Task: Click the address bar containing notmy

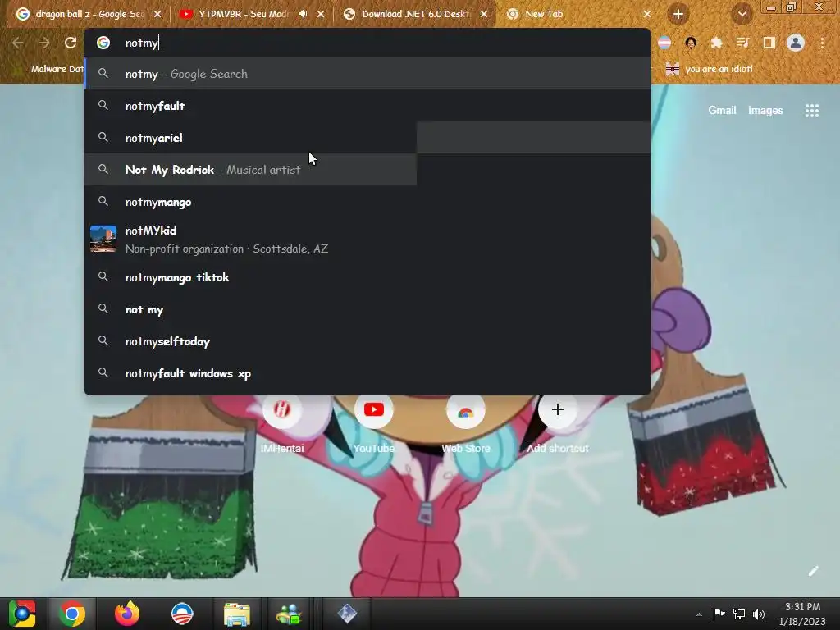Action: click(x=367, y=43)
